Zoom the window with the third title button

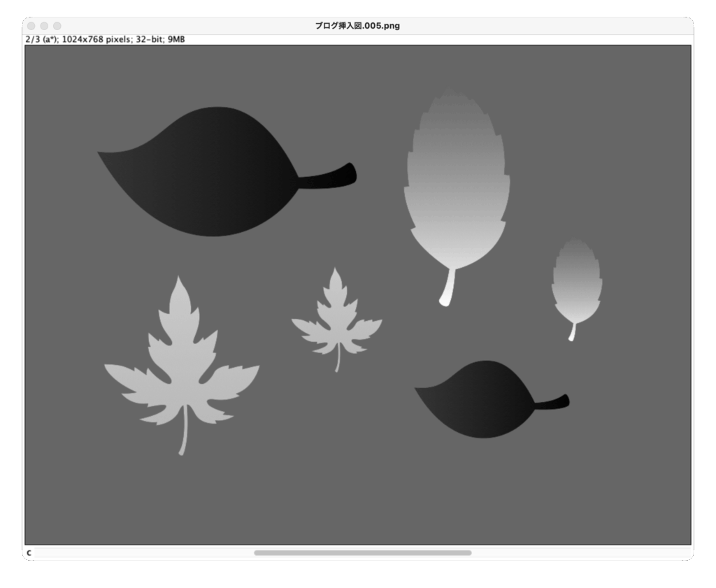pos(57,26)
